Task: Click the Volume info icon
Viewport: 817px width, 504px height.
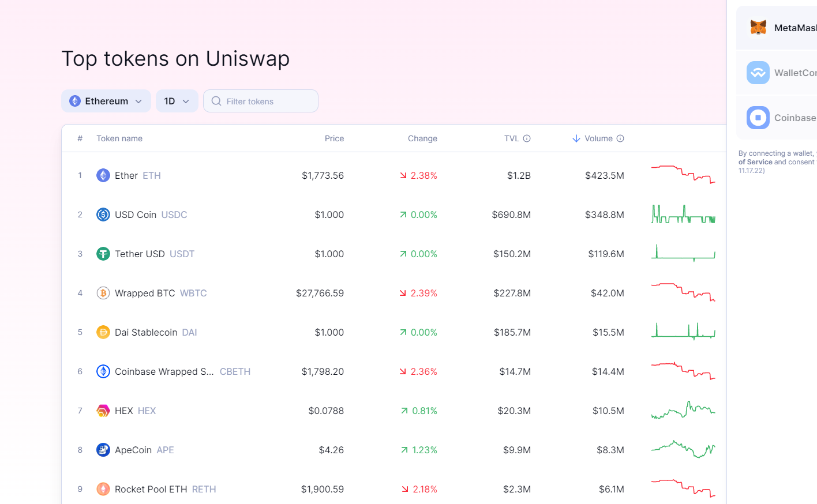Action: click(x=620, y=138)
